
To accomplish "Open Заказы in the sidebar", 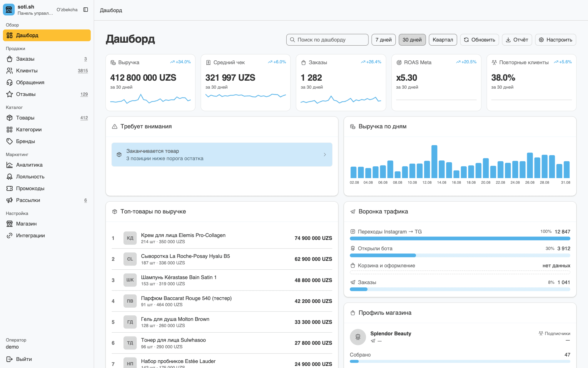I will (x=47, y=59).
